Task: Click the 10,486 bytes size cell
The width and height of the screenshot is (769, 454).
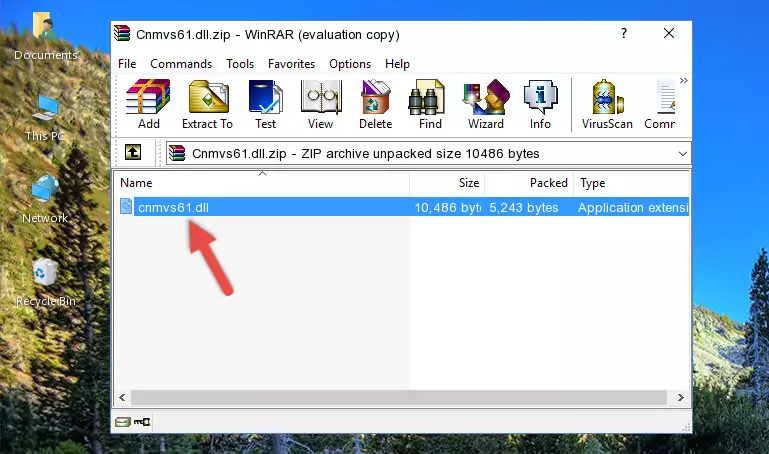Action: coord(447,207)
